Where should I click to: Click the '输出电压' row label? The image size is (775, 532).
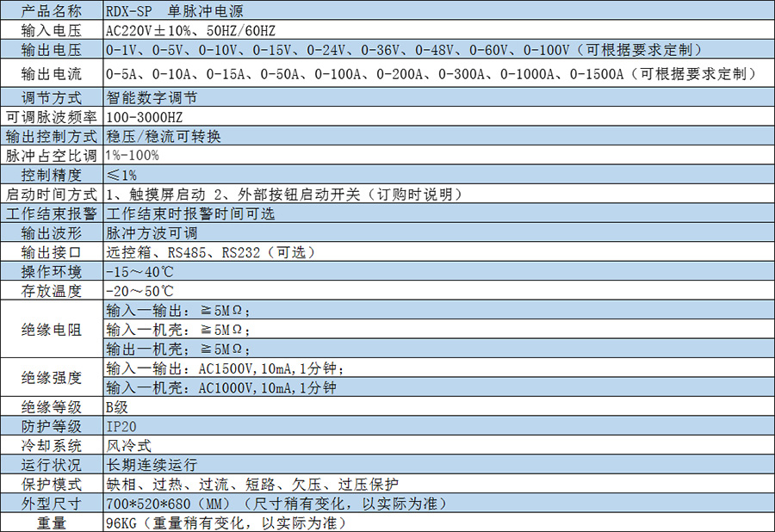pyautogui.click(x=52, y=50)
